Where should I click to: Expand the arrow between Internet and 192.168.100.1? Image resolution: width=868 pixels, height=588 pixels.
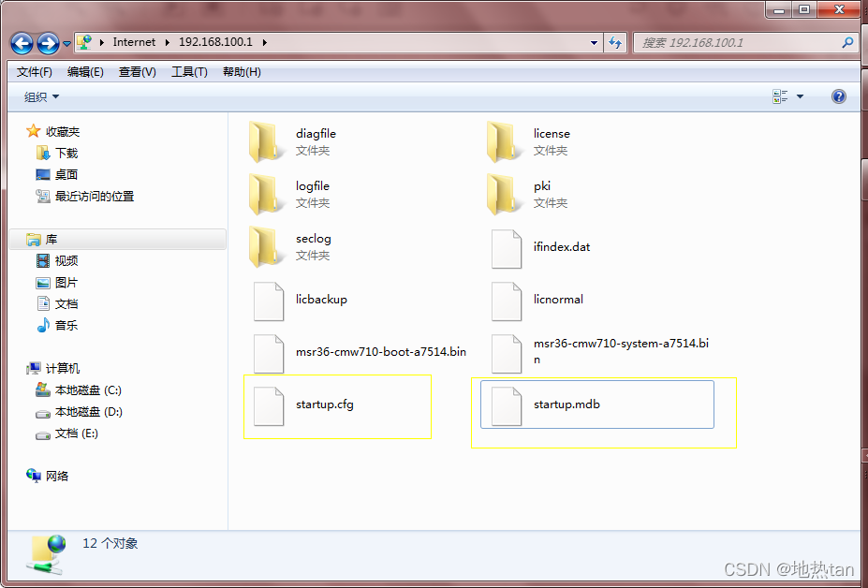168,42
